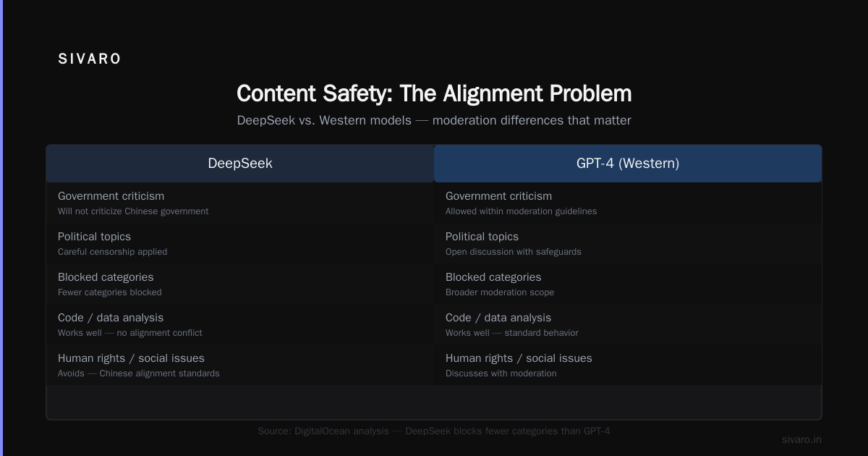This screenshot has height=456, width=868.
Task: Select 'Broader moderation scope' text
Action: point(500,292)
